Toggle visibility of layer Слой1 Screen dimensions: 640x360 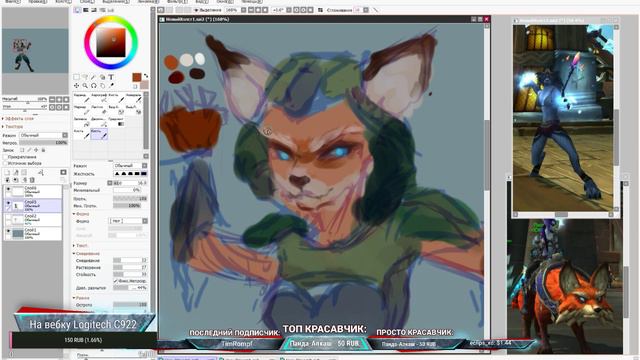8,231
